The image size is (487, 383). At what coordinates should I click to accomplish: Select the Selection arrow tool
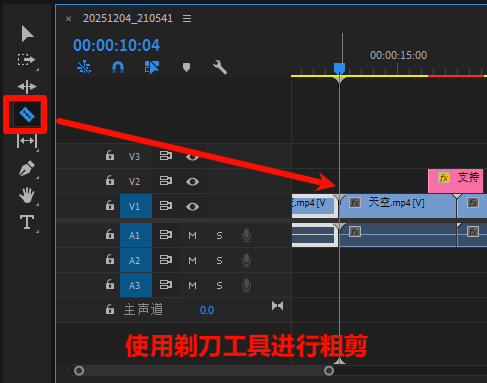(27, 34)
